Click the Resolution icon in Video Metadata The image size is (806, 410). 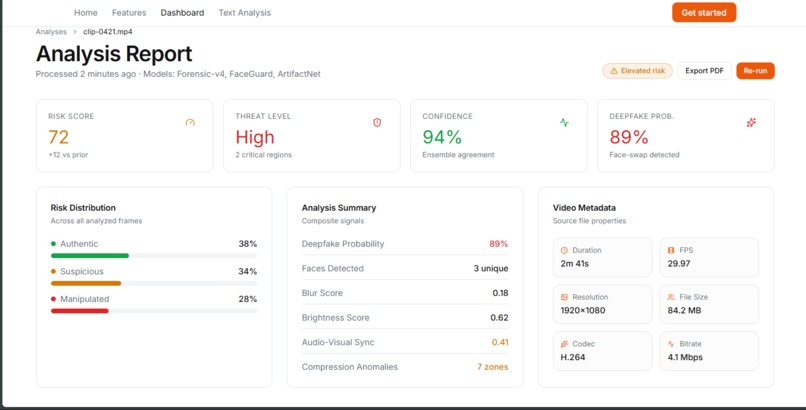(x=564, y=297)
